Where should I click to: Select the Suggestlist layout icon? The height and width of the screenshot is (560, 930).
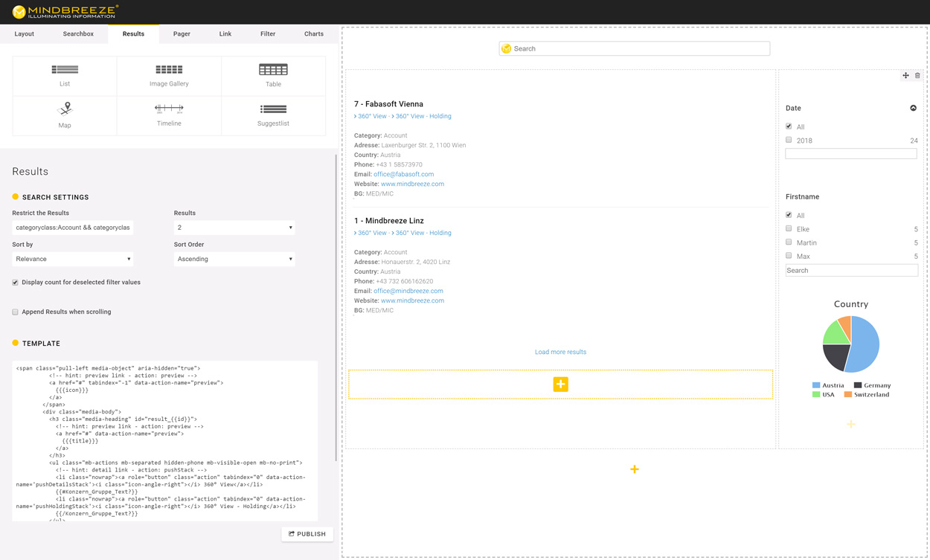(273, 109)
